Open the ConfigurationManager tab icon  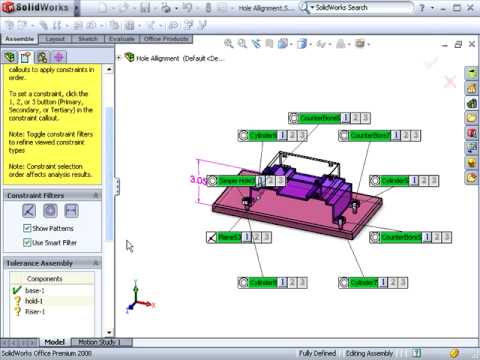[x=42, y=57]
